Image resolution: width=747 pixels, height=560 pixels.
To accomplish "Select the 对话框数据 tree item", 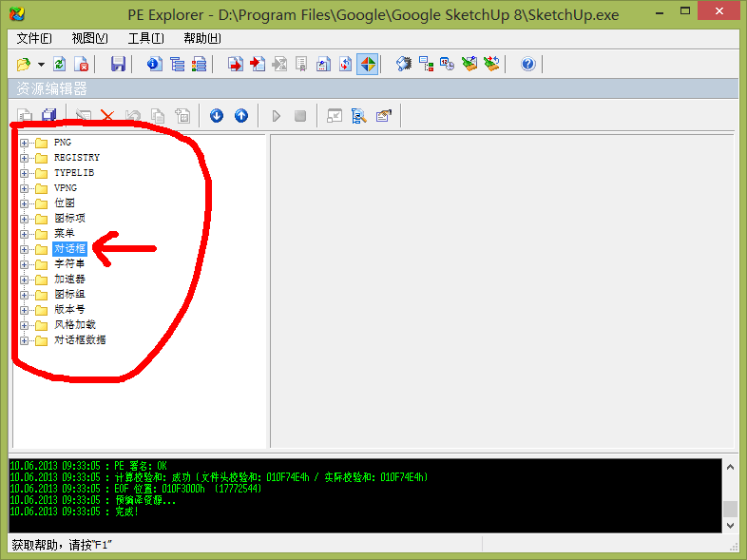I will click(x=80, y=339).
